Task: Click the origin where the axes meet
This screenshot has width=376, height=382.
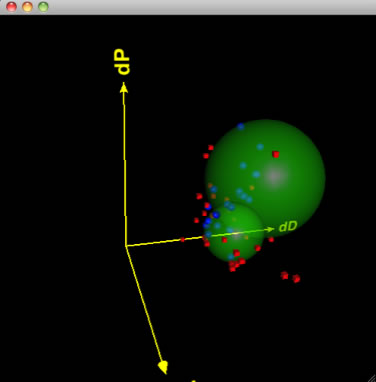Action: [x=126, y=246]
